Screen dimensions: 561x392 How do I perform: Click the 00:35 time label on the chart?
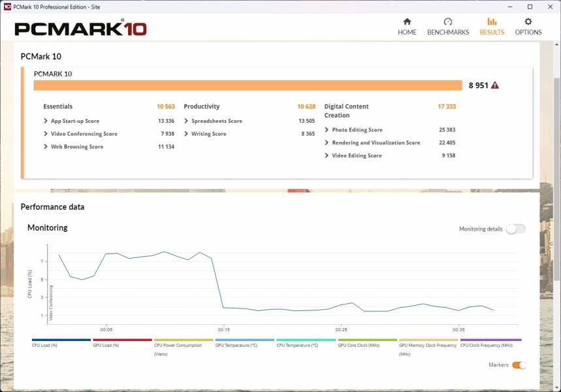[x=458, y=330]
